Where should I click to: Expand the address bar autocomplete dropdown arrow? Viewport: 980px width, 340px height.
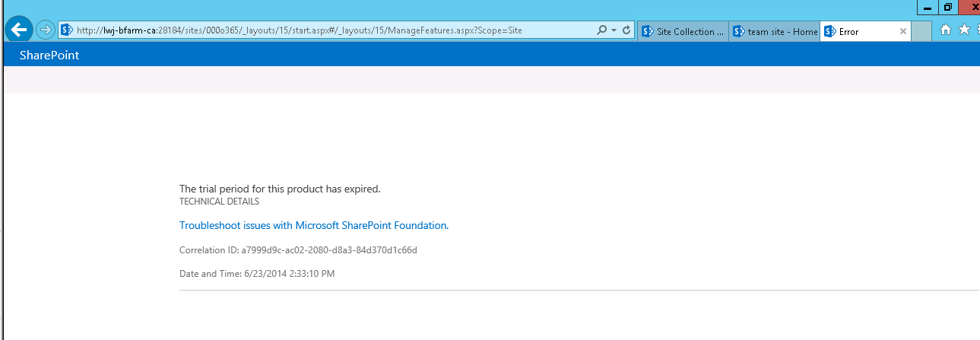pos(614,30)
